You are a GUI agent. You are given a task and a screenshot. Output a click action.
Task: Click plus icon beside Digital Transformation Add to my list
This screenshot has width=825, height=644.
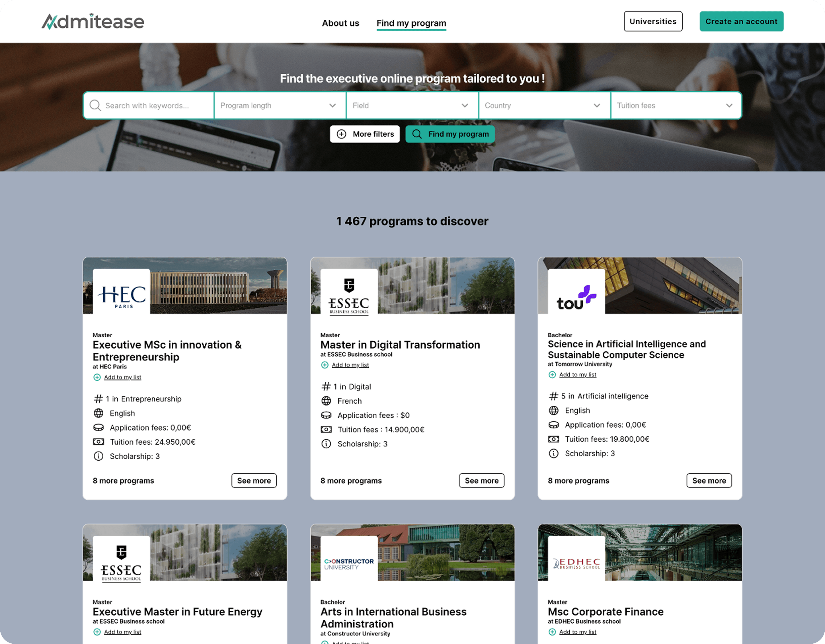click(325, 365)
